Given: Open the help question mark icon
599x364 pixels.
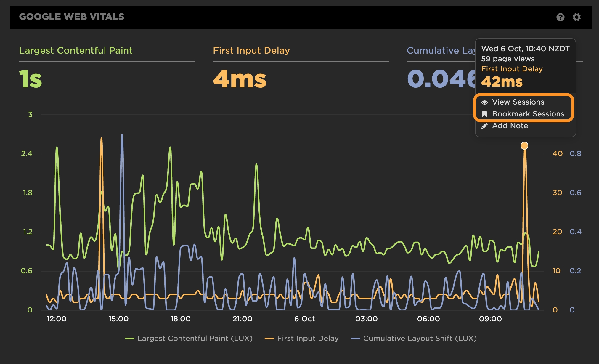Looking at the screenshot, I should tap(560, 17).
